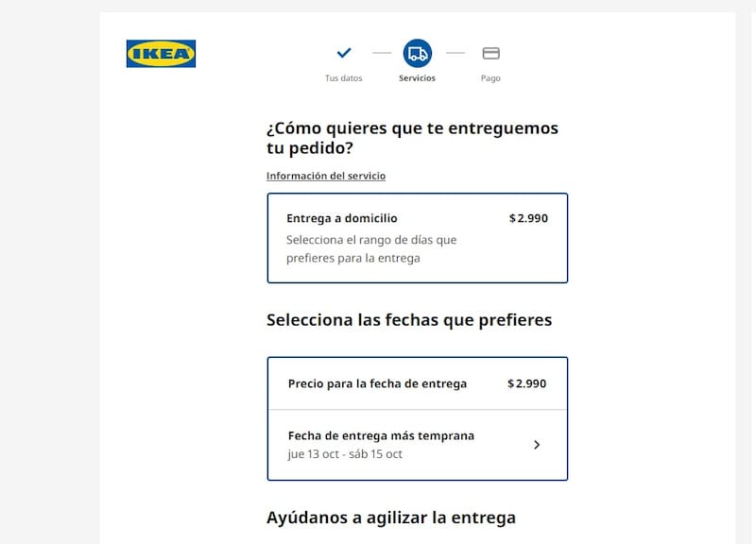Click the connector line between Servicios and Pago

pyautogui.click(x=455, y=54)
